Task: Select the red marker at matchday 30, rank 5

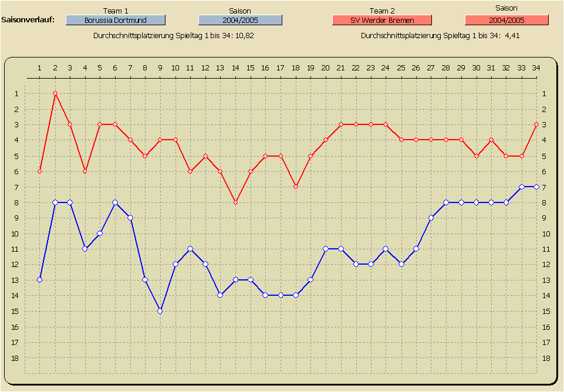Action: pyautogui.click(x=476, y=156)
